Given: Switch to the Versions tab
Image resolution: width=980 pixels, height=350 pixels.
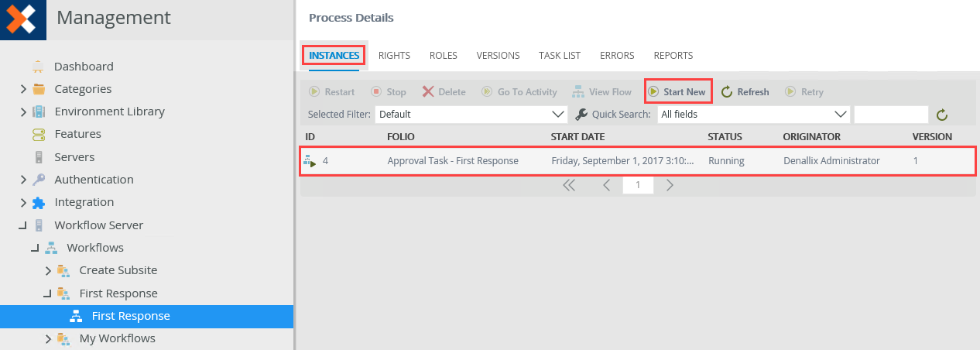Looking at the screenshot, I should coord(498,56).
